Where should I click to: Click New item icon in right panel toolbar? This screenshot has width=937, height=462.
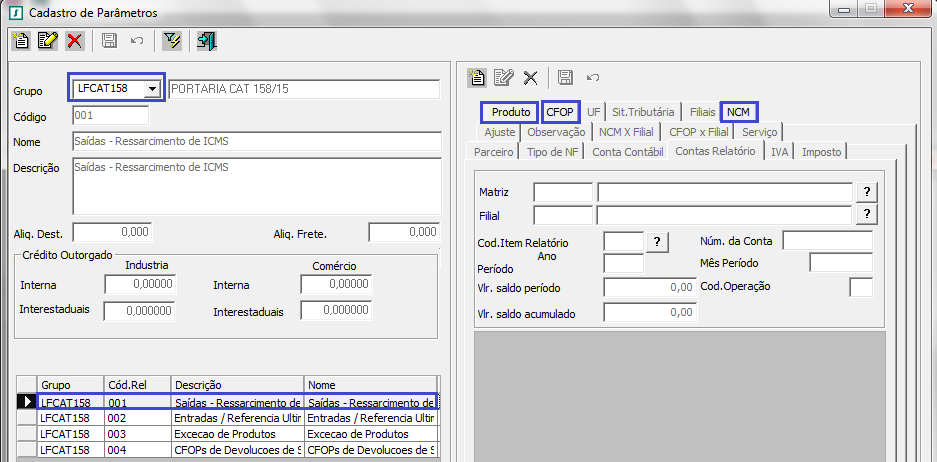click(477, 77)
